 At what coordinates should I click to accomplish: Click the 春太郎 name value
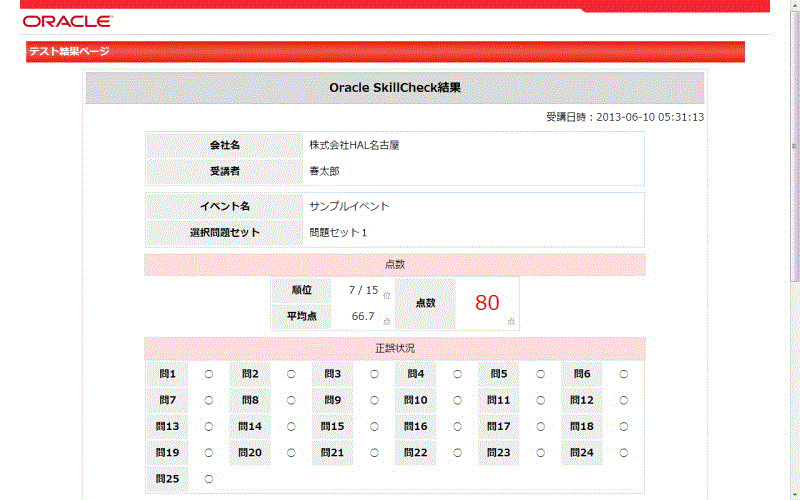tap(324, 171)
